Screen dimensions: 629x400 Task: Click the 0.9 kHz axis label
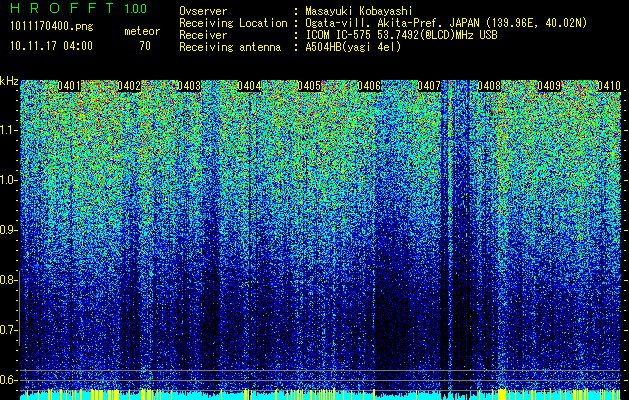9,230
